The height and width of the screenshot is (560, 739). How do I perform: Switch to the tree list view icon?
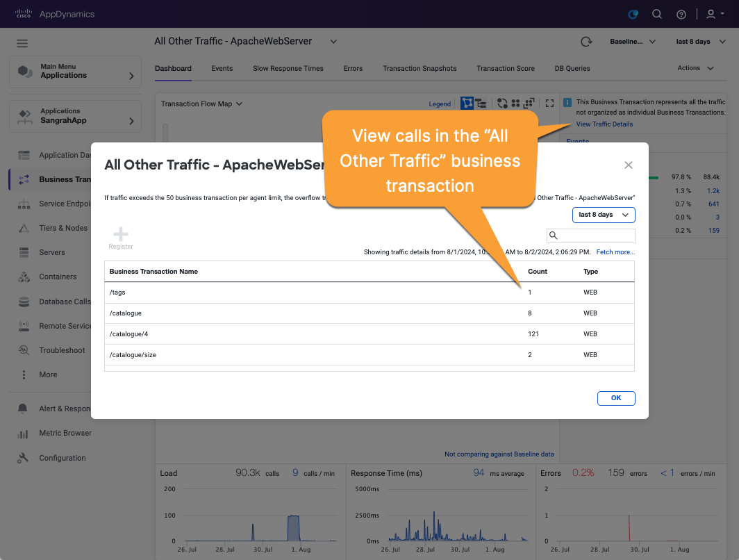click(481, 104)
